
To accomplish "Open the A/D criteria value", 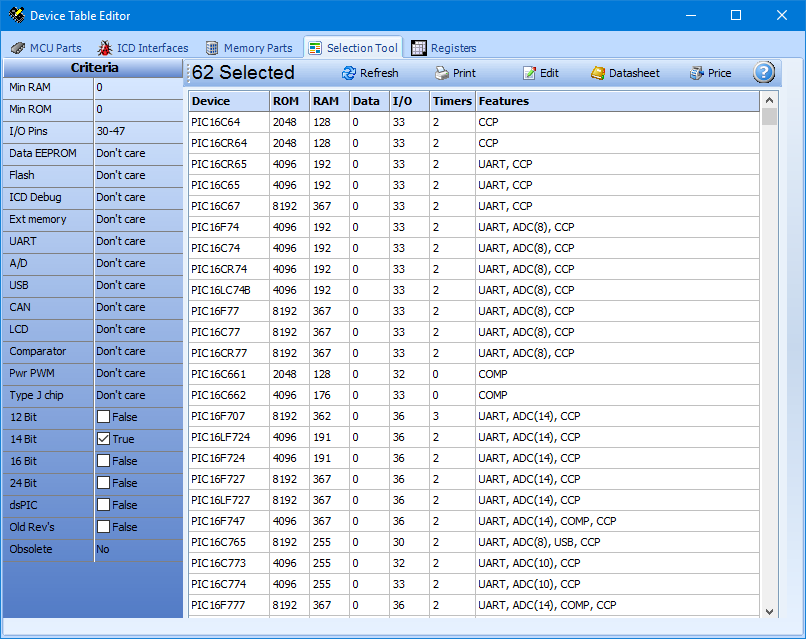I will click(139, 263).
